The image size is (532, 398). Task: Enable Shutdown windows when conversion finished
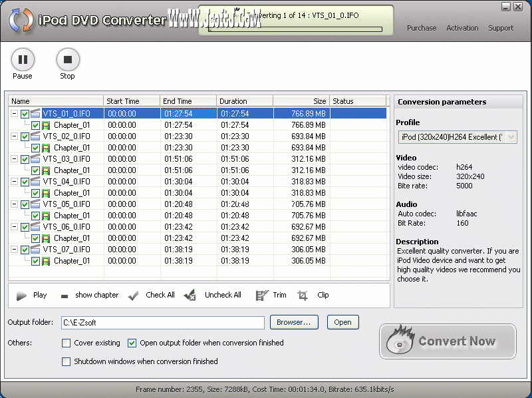[x=66, y=361]
